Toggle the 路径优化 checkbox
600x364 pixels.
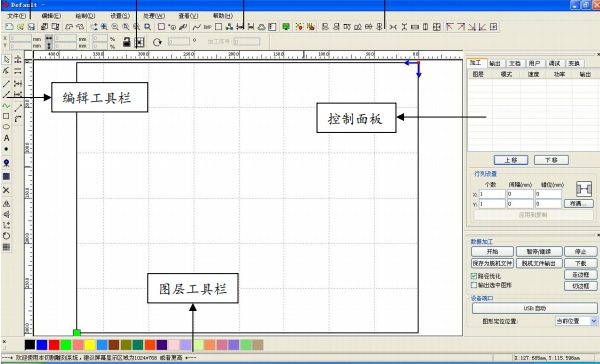(474, 276)
